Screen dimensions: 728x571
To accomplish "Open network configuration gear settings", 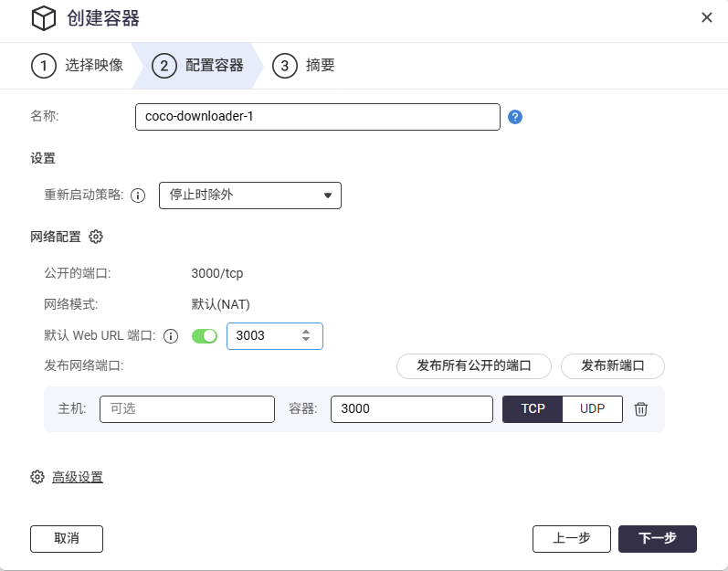I will coord(96,237).
